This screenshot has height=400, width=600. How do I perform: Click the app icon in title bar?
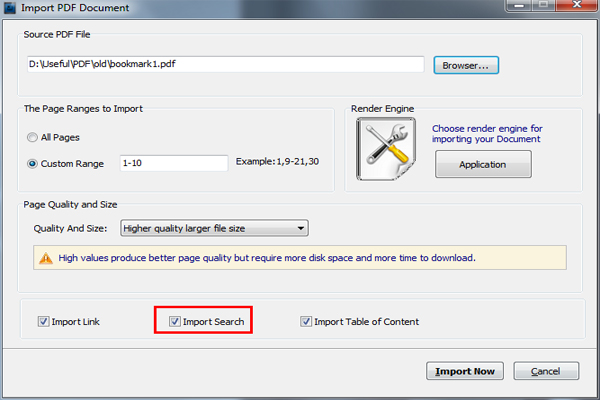[9, 7]
